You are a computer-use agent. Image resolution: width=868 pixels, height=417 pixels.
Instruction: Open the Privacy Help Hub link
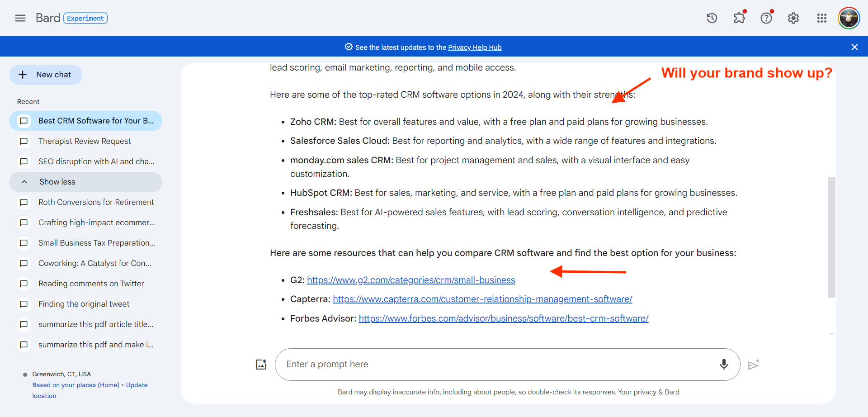pyautogui.click(x=475, y=47)
